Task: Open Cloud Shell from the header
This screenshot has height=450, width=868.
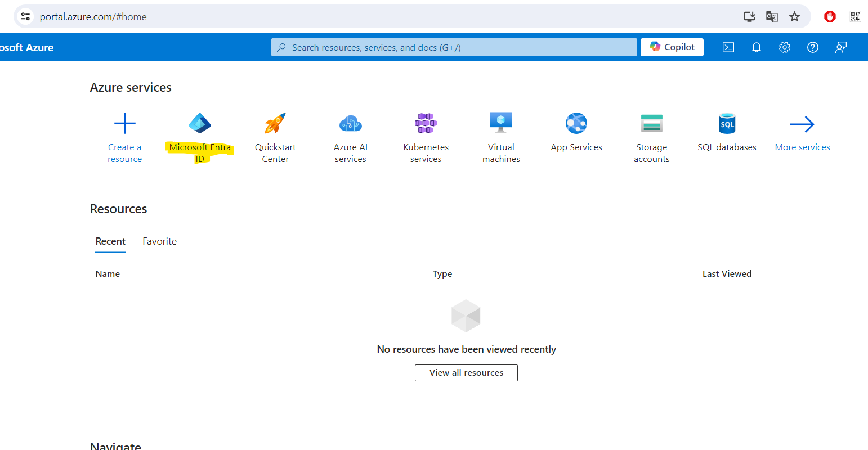Action: 728,47
